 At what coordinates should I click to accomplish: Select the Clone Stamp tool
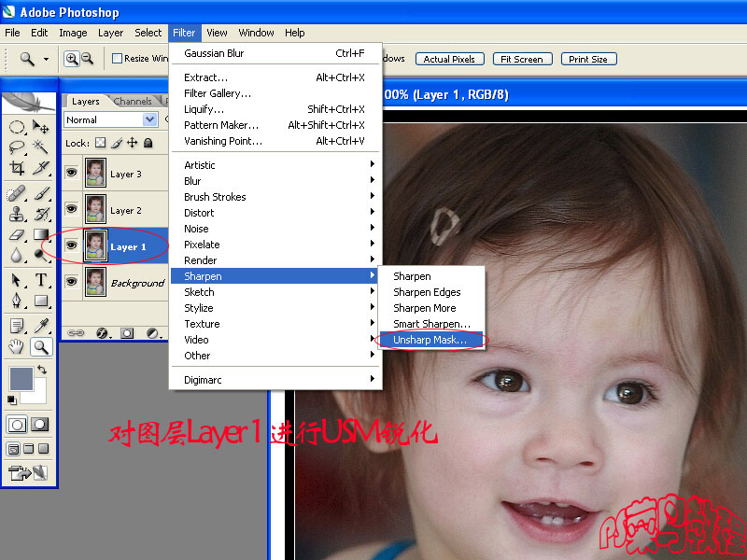pyautogui.click(x=17, y=214)
